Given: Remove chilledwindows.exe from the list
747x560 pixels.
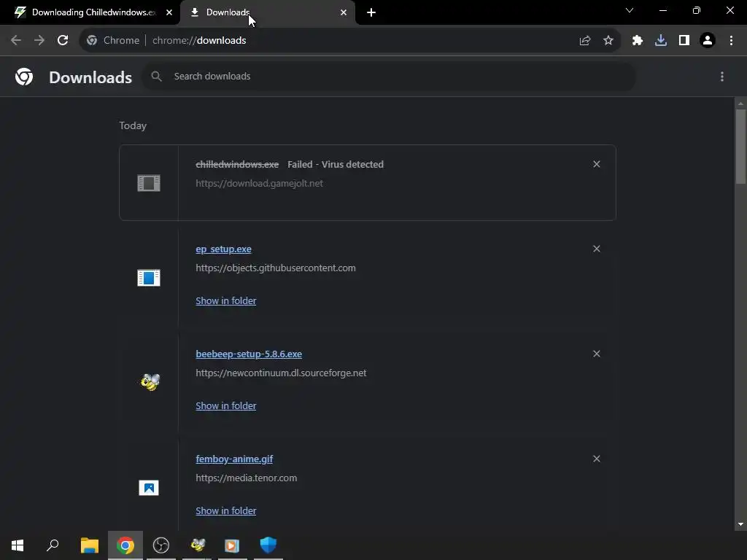Looking at the screenshot, I should (597, 164).
